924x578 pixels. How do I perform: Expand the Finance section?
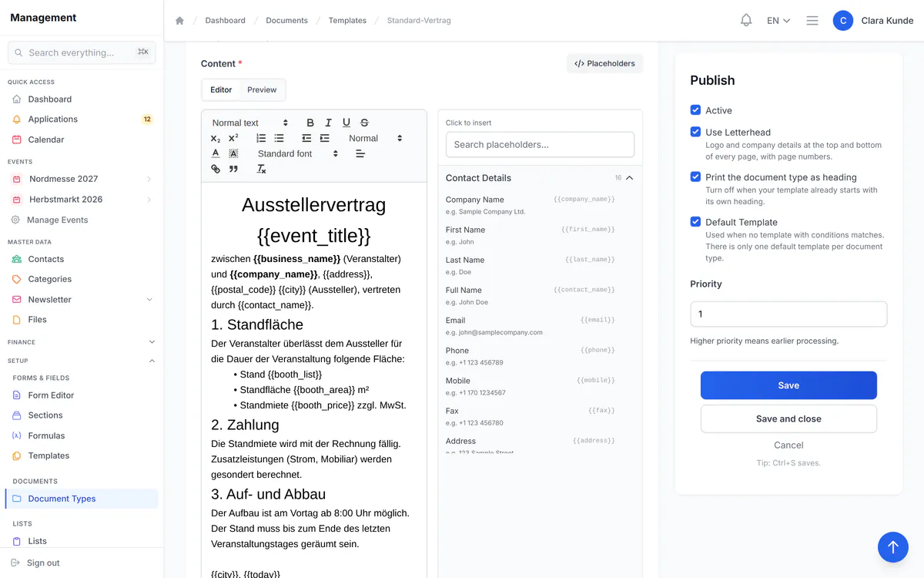152,342
